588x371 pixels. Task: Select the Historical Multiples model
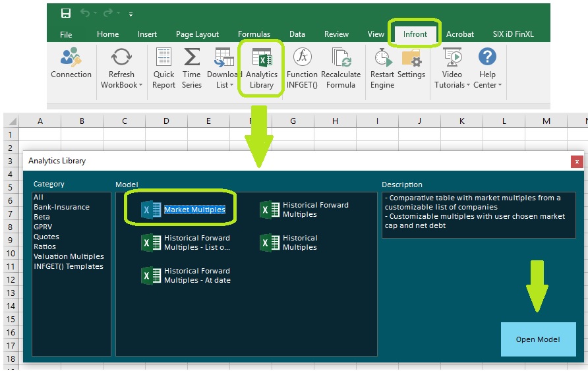coord(288,243)
